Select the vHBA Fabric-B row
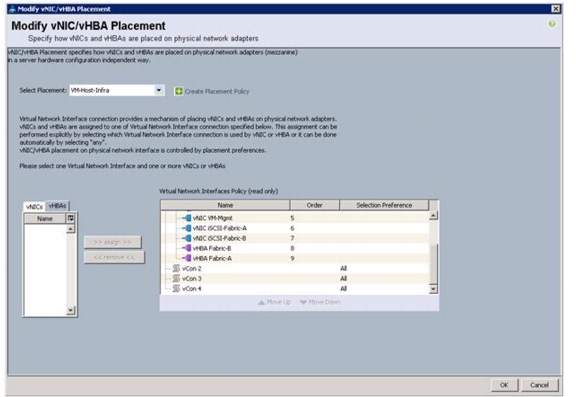This screenshot has height=397, width=576. click(x=295, y=248)
